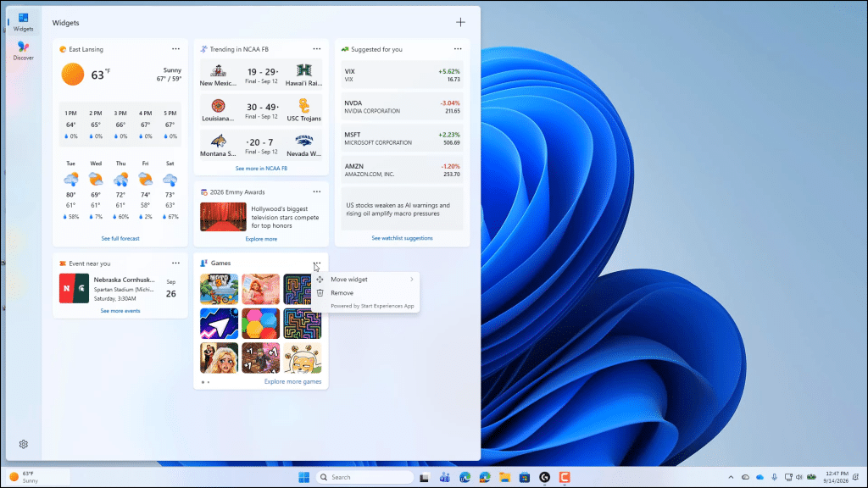
Task: Open the Emmy Awards red curtain thumbnail
Action: [x=223, y=216]
